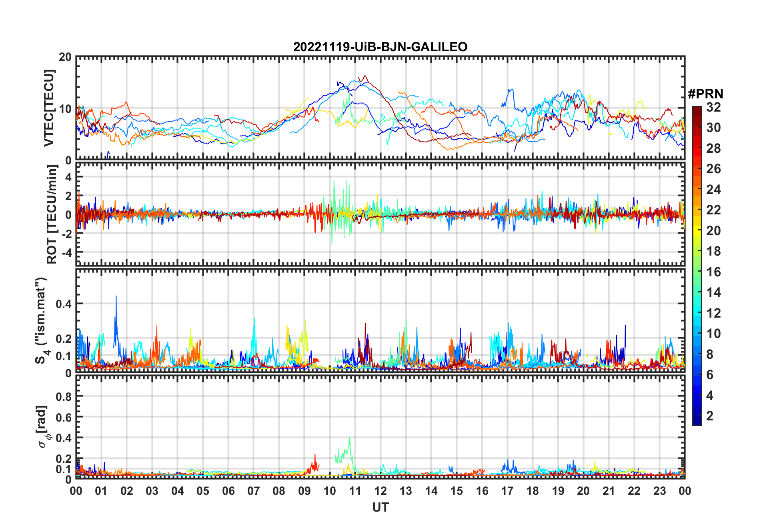Click colorbar tick label 2
761x532 pixels.
(710, 416)
